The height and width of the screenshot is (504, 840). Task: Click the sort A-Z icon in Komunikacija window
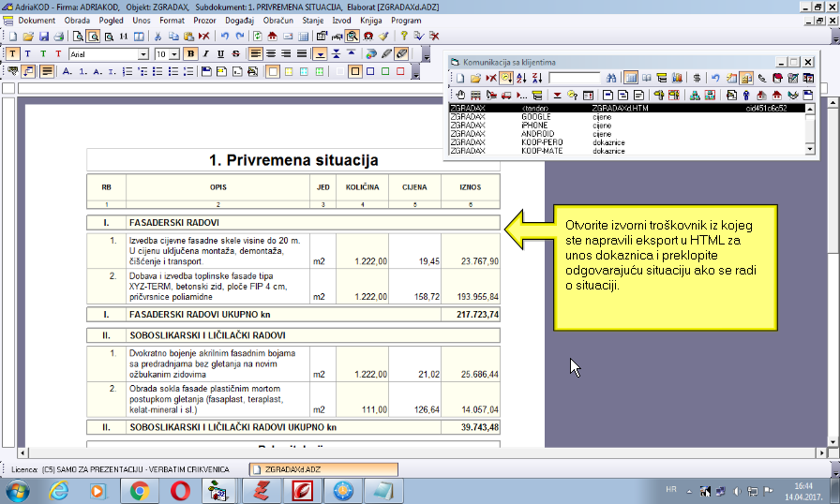(522, 78)
